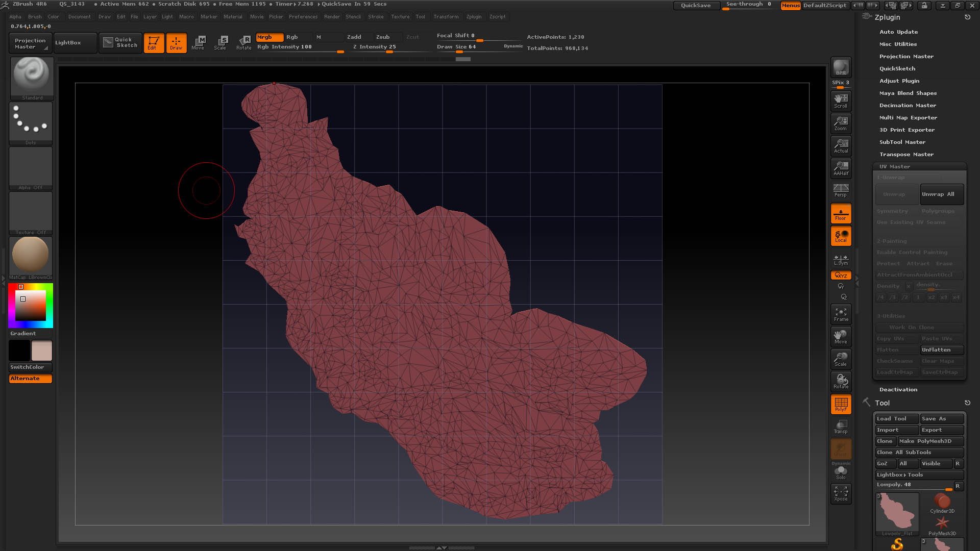Toggle the Floor grid
The image size is (980, 551).
coord(841,213)
